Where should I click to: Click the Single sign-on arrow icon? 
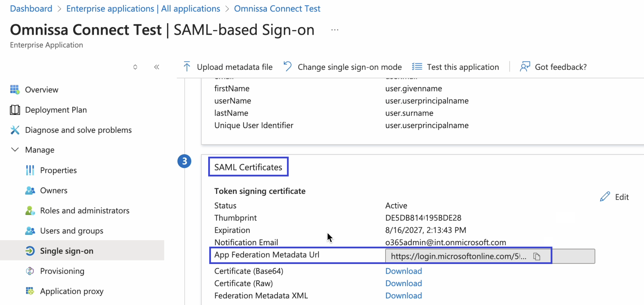(x=30, y=251)
